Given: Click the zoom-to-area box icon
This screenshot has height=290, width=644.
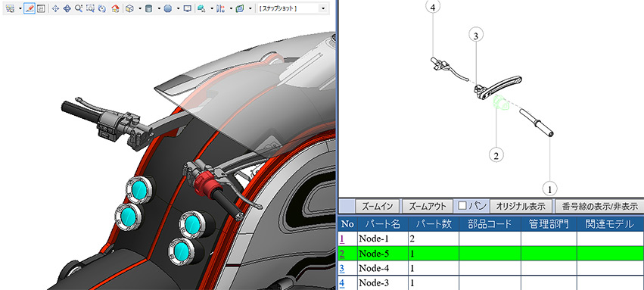Looking at the screenshot, I should [91, 8].
